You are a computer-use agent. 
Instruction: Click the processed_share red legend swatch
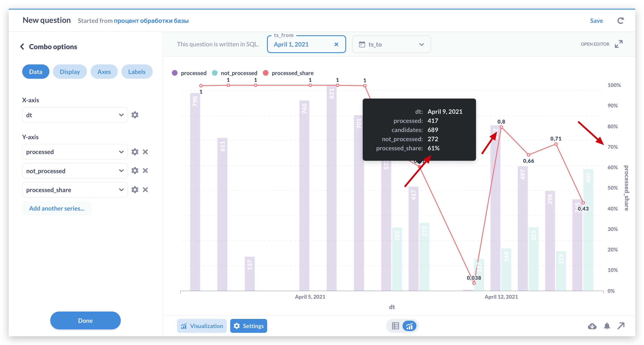coord(265,73)
